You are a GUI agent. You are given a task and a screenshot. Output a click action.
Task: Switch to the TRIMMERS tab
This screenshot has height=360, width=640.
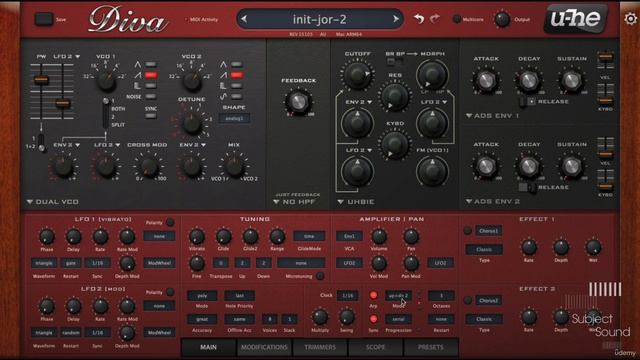(320, 347)
